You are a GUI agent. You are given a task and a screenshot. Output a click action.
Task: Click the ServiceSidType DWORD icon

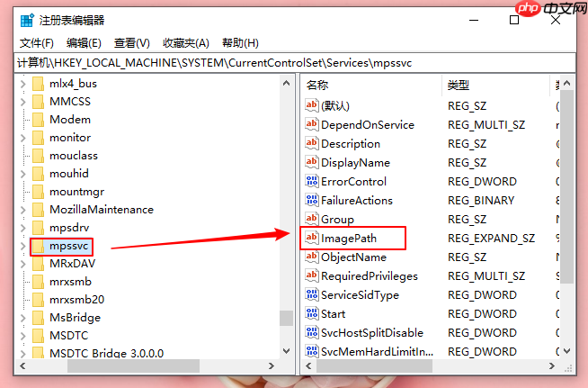click(312, 295)
